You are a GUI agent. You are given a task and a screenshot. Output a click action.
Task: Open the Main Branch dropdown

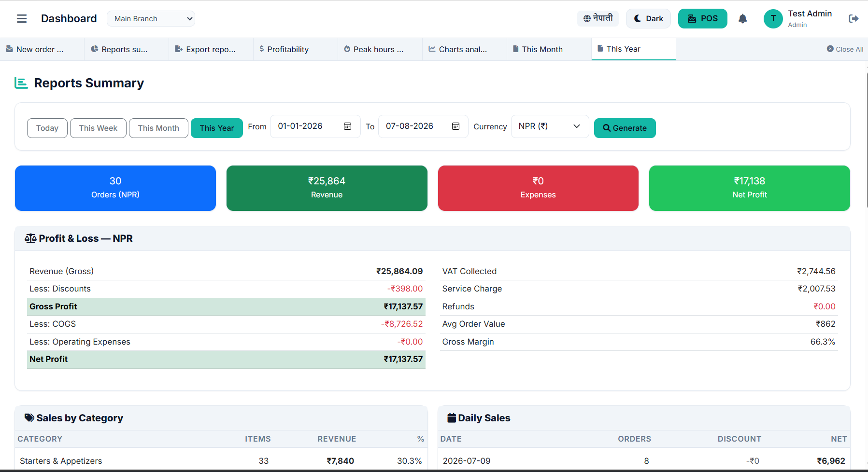[x=151, y=19]
